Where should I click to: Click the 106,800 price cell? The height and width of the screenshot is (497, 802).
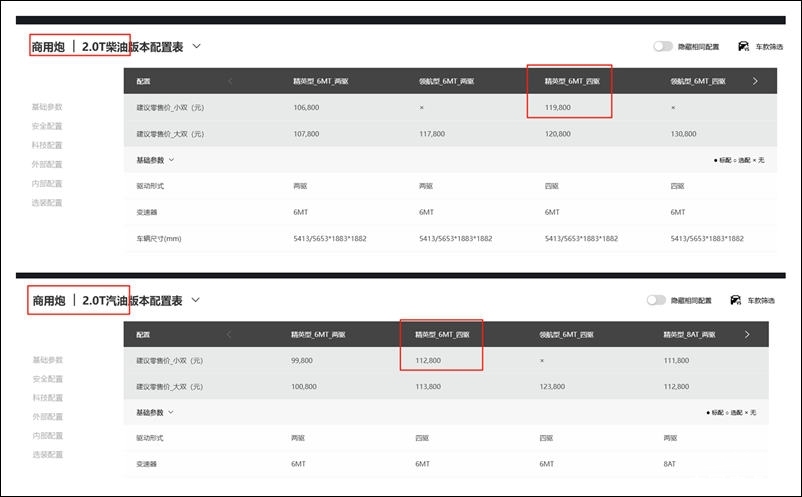(306, 107)
